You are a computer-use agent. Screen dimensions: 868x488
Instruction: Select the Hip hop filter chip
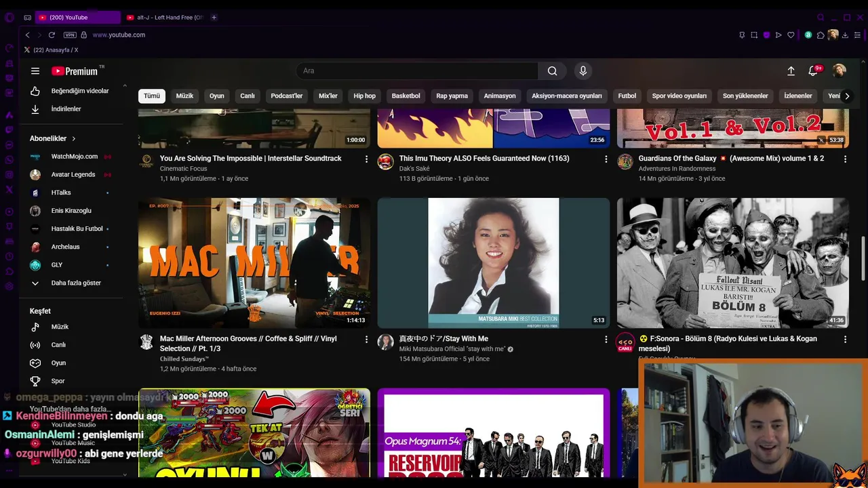[364, 96]
